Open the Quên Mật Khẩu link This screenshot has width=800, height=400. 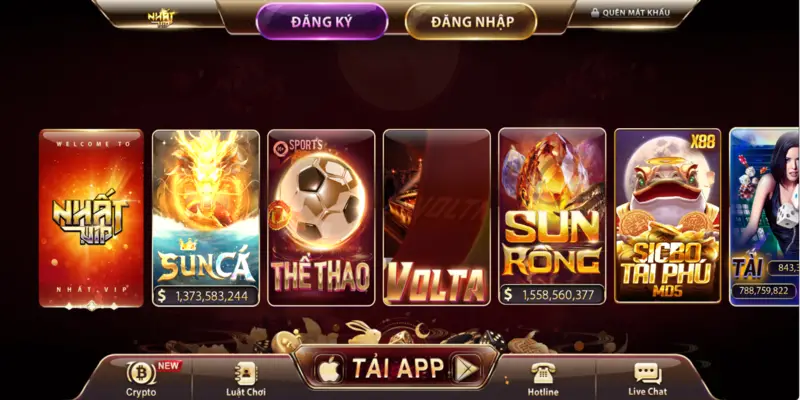coord(636,13)
